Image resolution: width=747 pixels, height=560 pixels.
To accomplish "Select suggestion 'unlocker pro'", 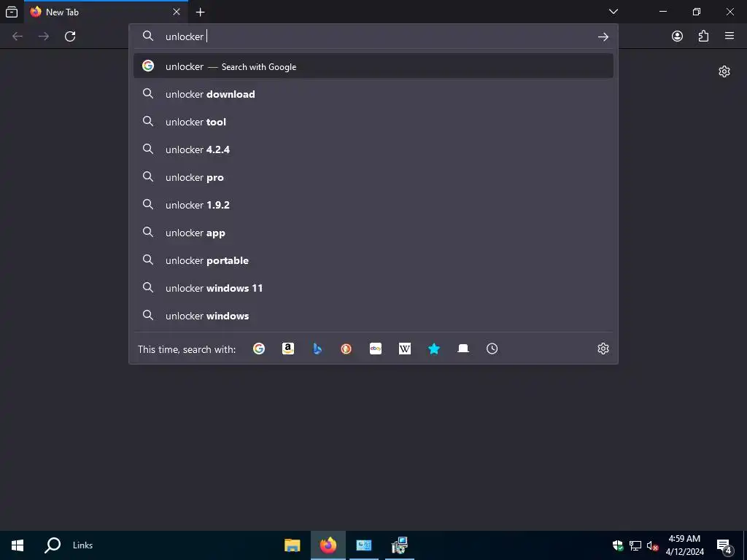I will click(373, 177).
